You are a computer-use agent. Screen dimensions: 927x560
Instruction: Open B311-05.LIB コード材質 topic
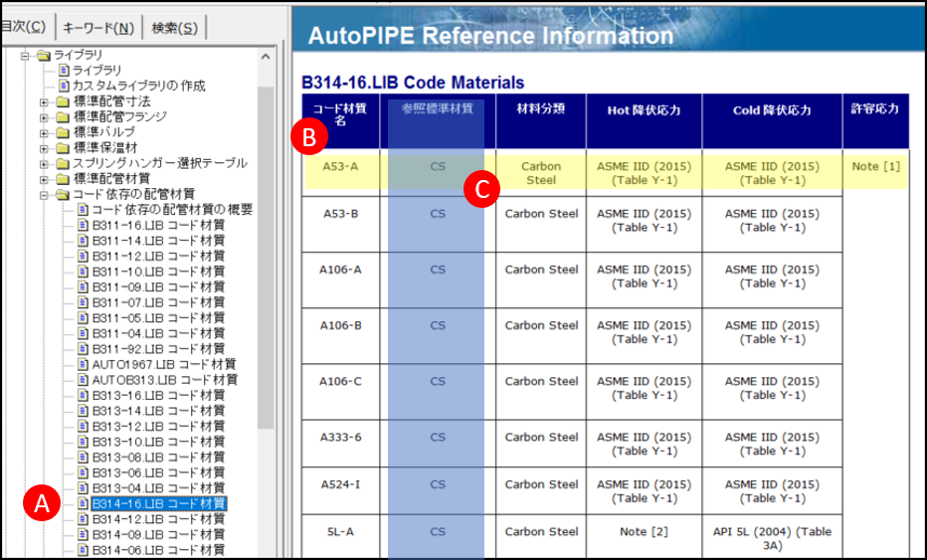[158, 317]
